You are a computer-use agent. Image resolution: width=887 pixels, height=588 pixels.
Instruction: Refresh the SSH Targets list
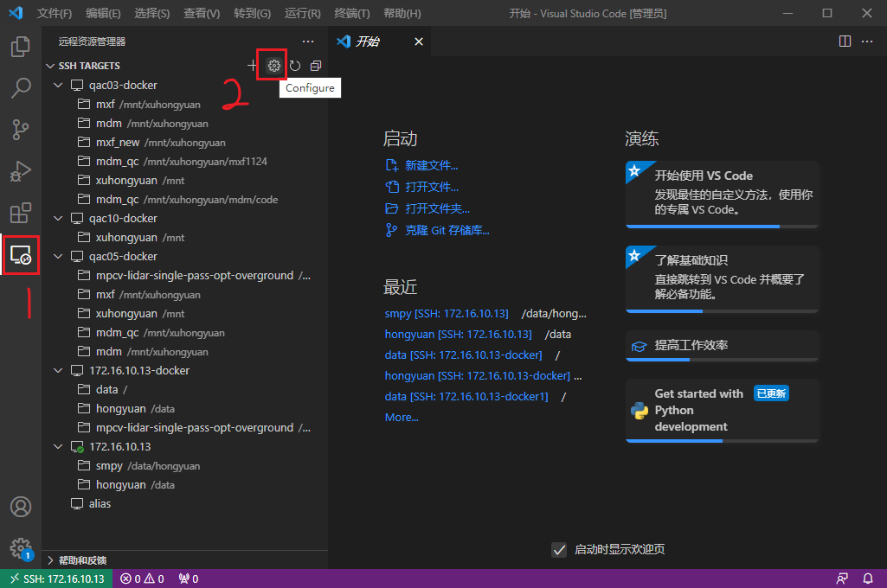click(x=294, y=64)
